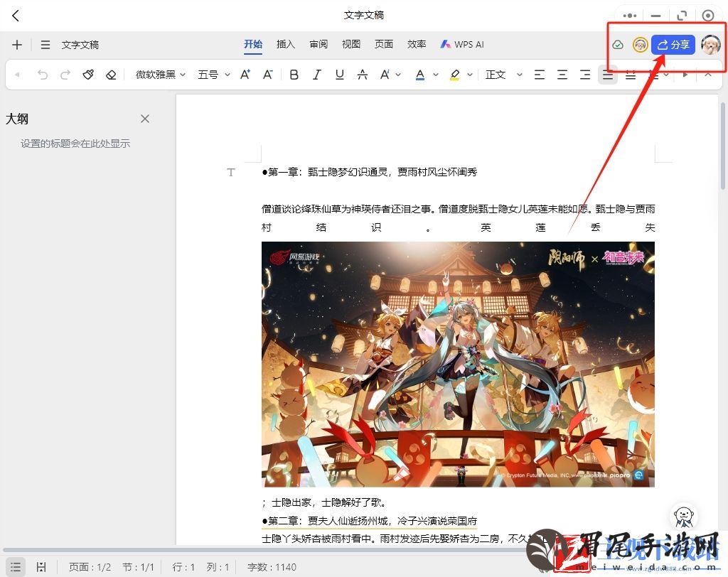The height and width of the screenshot is (577, 728).
Task: Align text left
Action: (539, 75)
